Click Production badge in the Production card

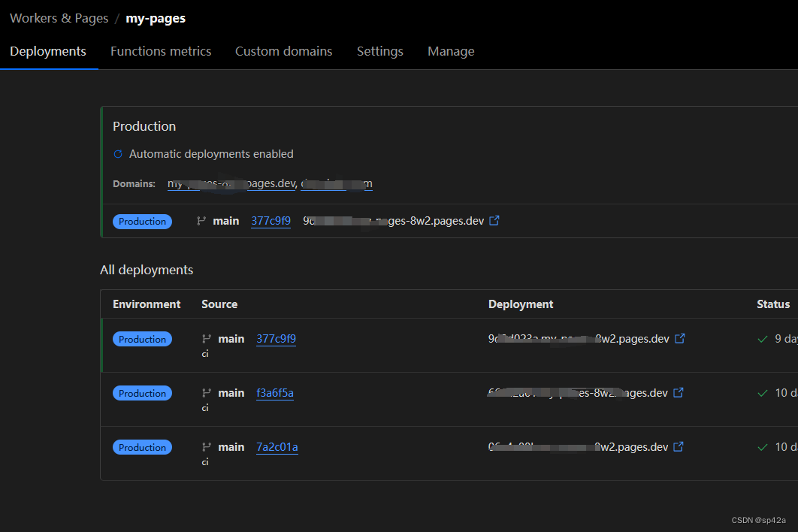pos(142,222)
